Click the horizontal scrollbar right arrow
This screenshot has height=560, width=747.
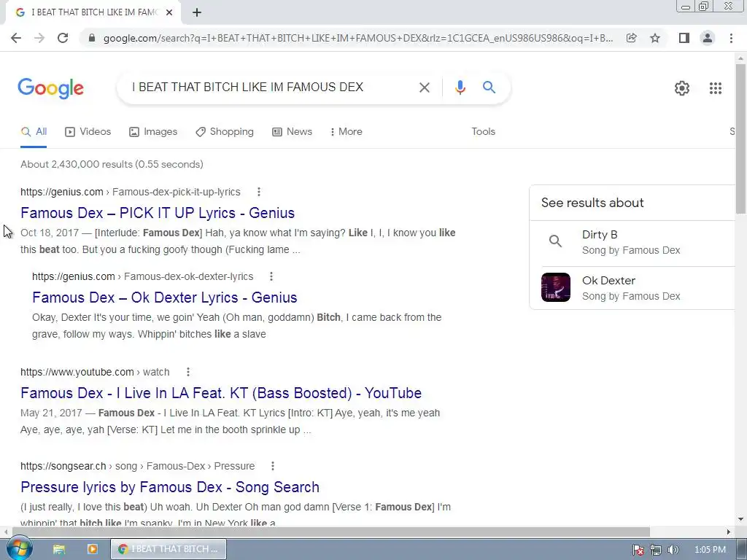[x=728, y=532]
